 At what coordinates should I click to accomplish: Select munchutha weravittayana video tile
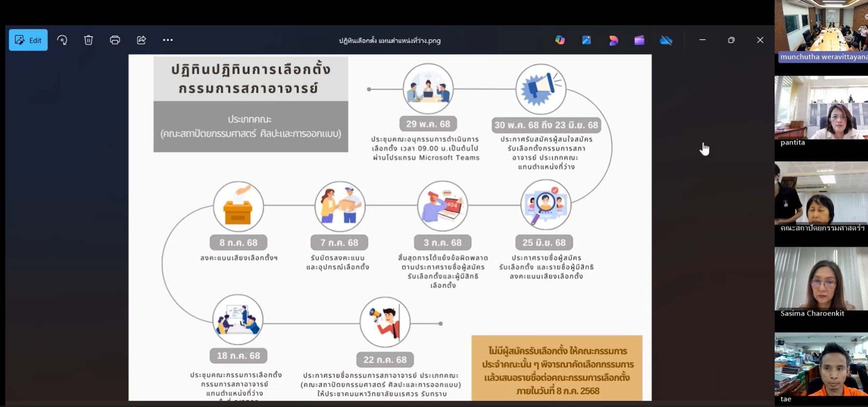821,31
